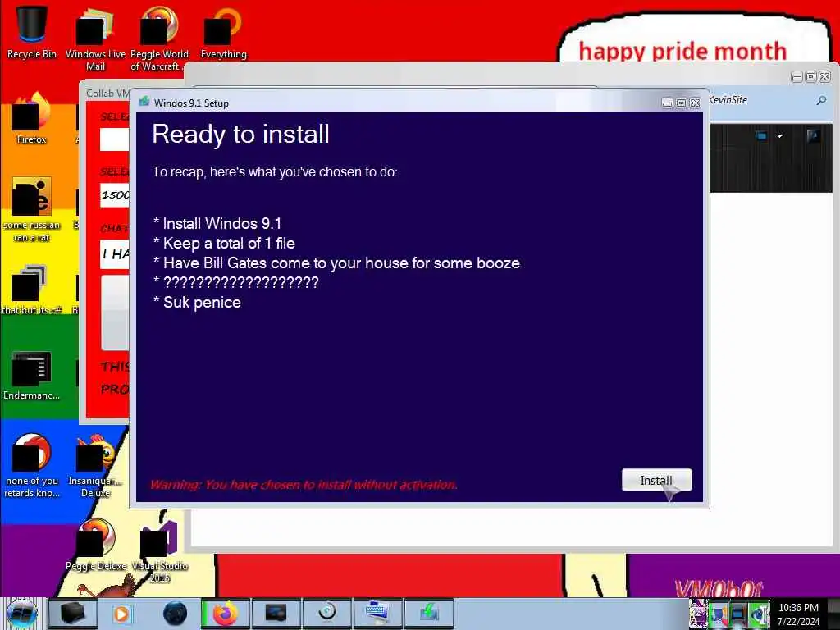Select the Firefox desktop shortcut
The image size is (840, 630).
[x=32, y=118]
